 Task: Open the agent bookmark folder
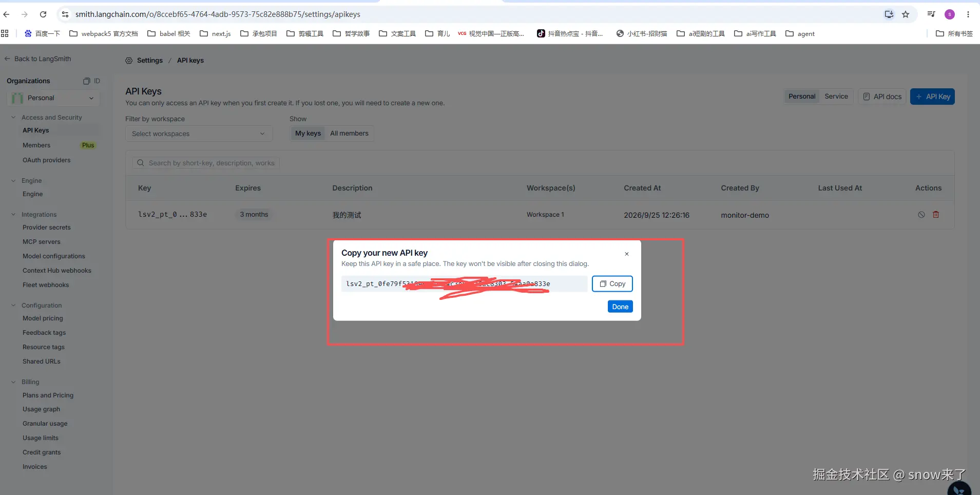pos(800,33)
